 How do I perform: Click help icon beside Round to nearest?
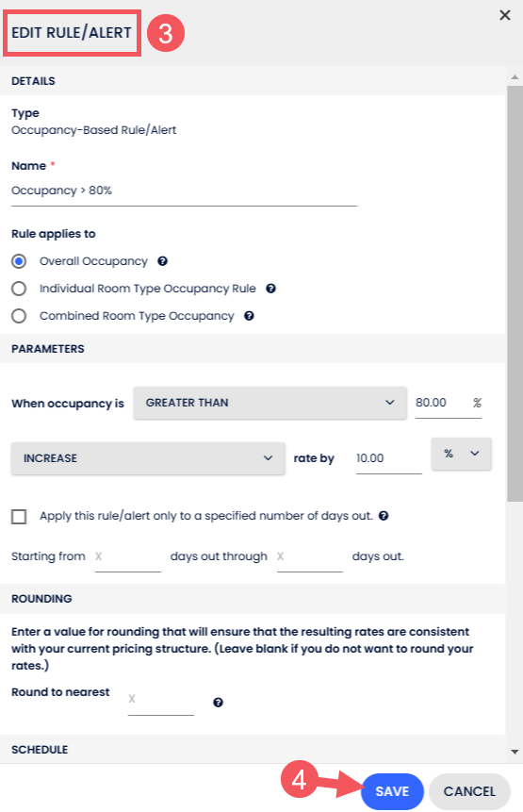point(218,703)
